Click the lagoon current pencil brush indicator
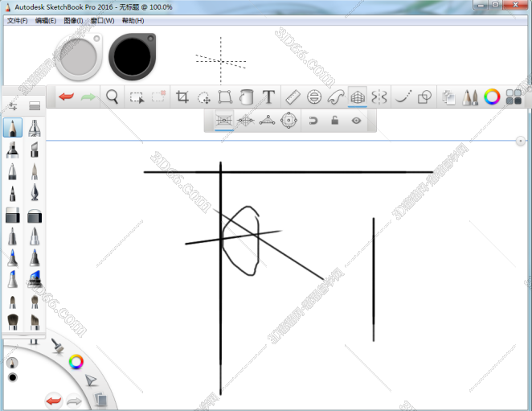 [12, 363]
